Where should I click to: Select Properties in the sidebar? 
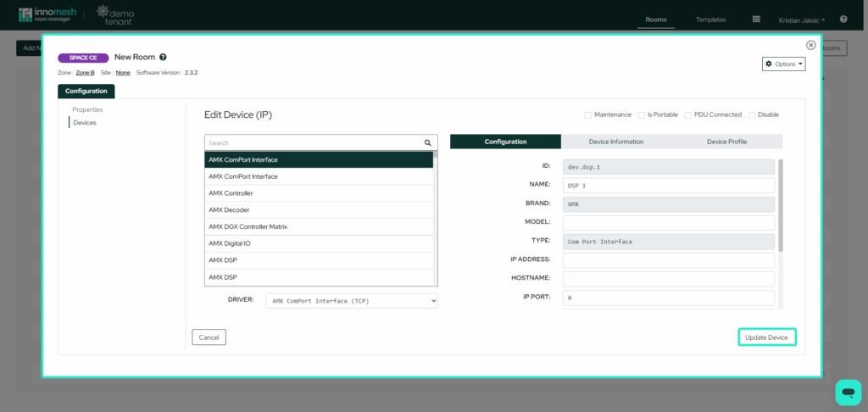coord(87,109)
